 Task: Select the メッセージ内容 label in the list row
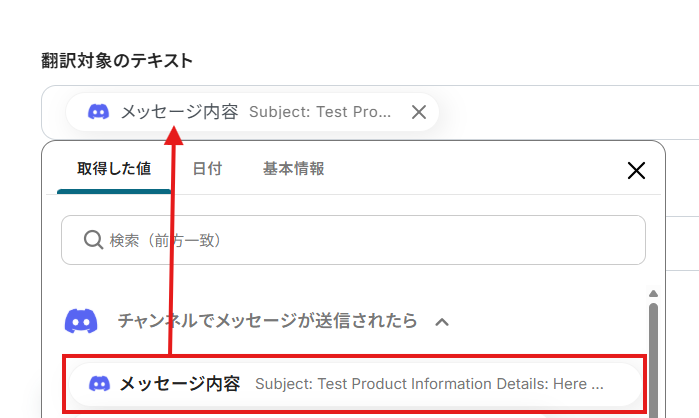point(180,383)
